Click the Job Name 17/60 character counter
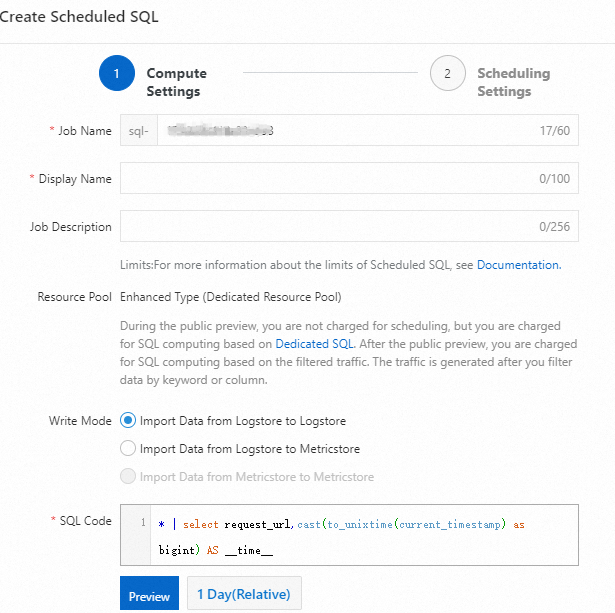The height and width of the screenshot is (613, 615). coord(554,131)
